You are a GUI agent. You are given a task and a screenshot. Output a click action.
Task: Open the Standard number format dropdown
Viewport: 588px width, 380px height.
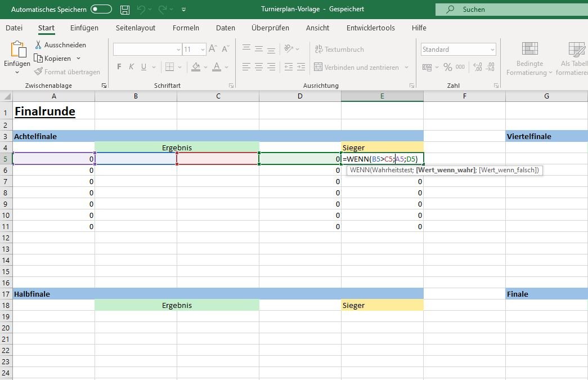[492, 50]
